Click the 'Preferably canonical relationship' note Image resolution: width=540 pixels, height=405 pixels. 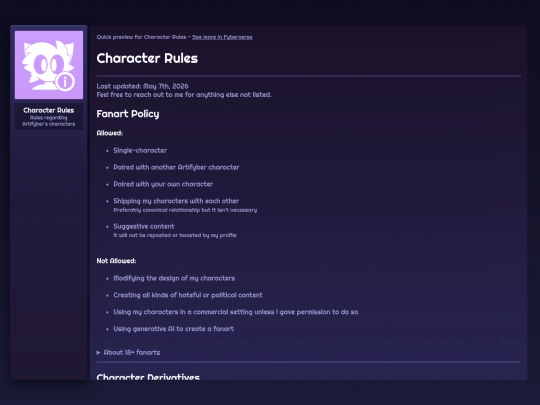click(x=185, y=210)
